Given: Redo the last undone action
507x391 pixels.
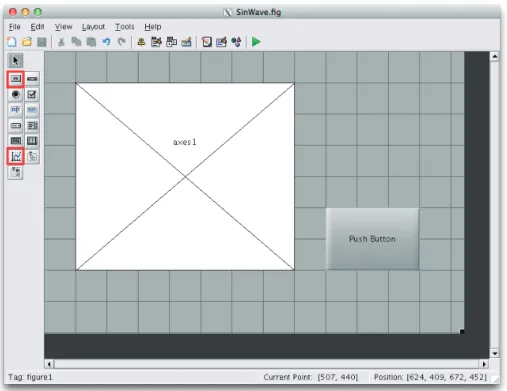Looking at the screenshot, I should pyautogui.click(x=122, y=42).
